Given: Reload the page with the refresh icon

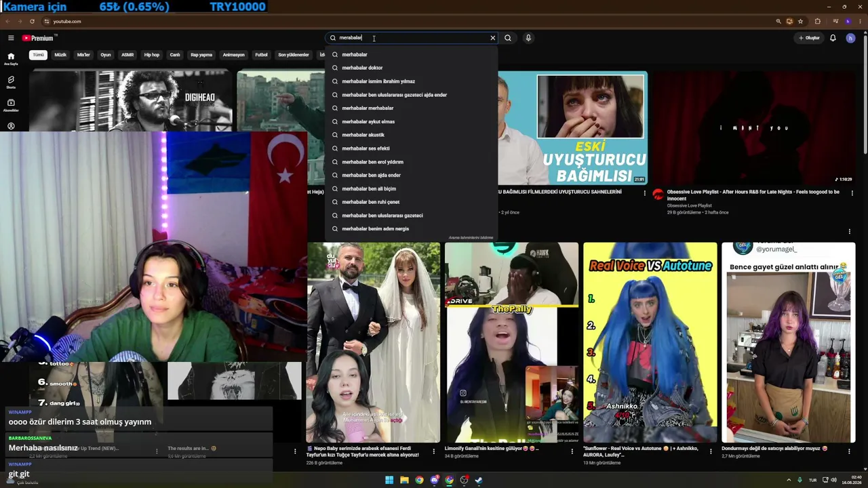Looking at the screenshot, I should coord(31,21).
